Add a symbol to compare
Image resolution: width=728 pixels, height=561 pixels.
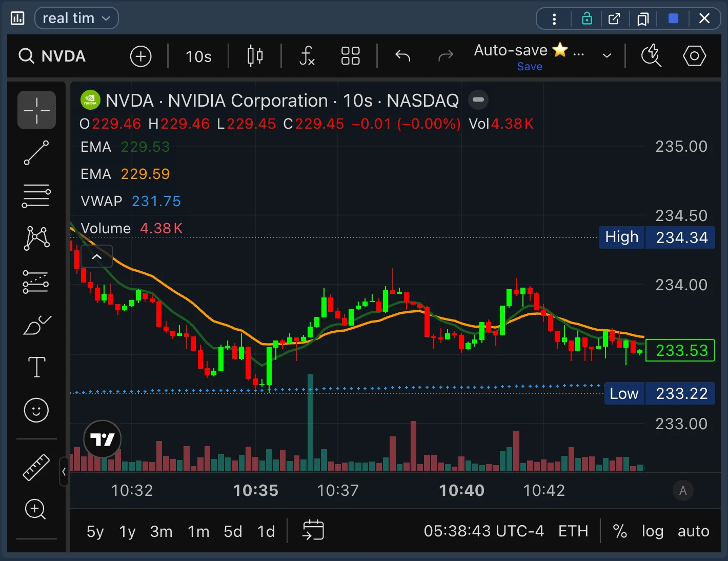(x=141, y=56)
